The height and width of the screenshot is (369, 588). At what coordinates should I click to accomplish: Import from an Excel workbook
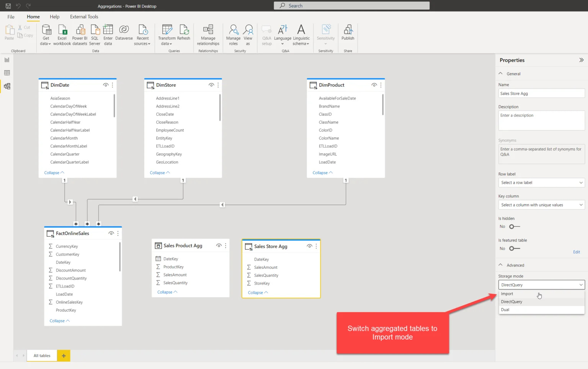click(62, 35)
